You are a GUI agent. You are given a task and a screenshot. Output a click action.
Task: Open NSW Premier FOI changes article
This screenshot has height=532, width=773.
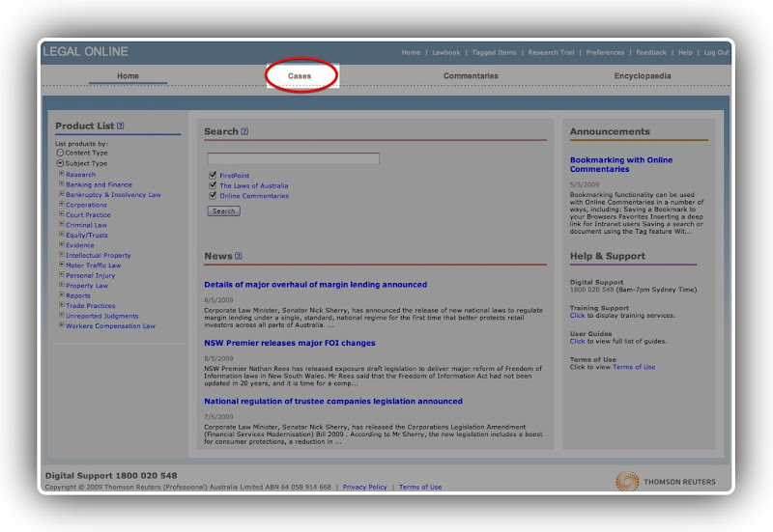pyautogui.click(x=290, y=343)
